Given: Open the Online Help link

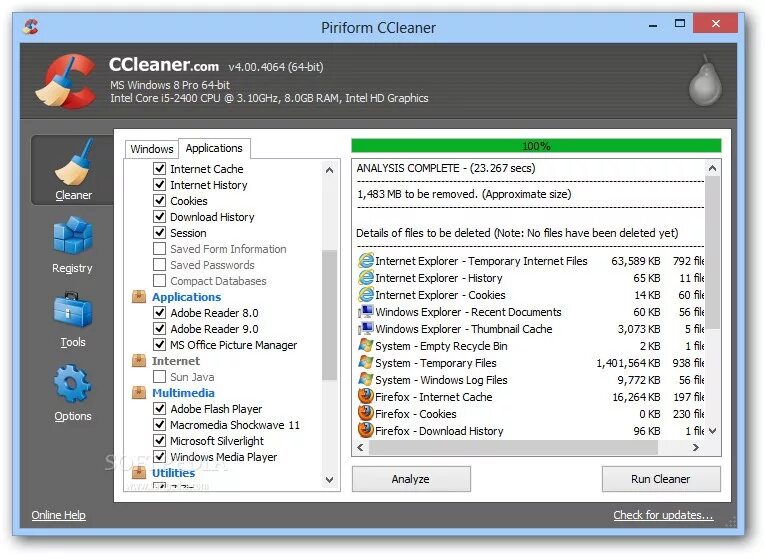Looking at the screenshot, I should click(x=59, y=515).
